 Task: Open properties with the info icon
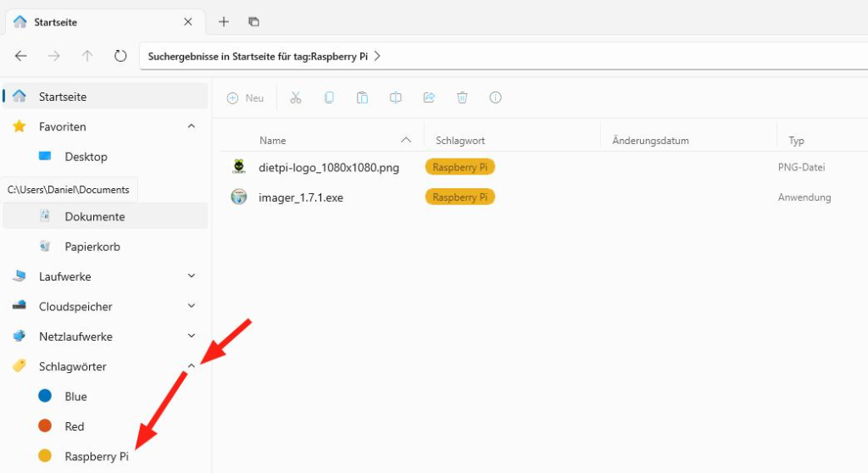(495, 98)
